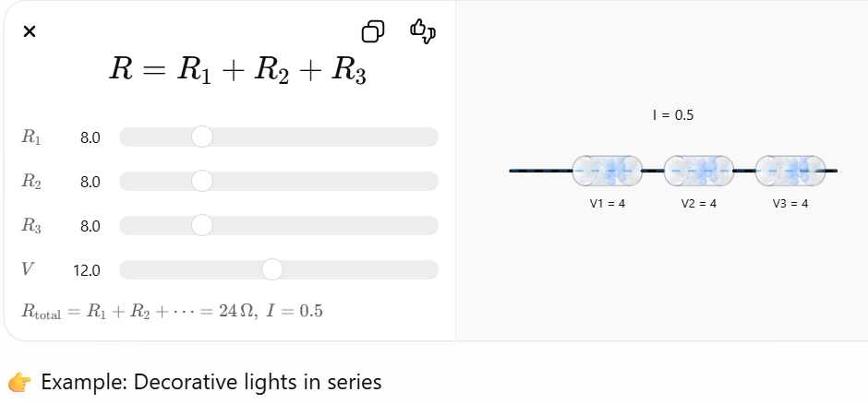
Task: Close the formula panel with the X
Action: point(30,32)
